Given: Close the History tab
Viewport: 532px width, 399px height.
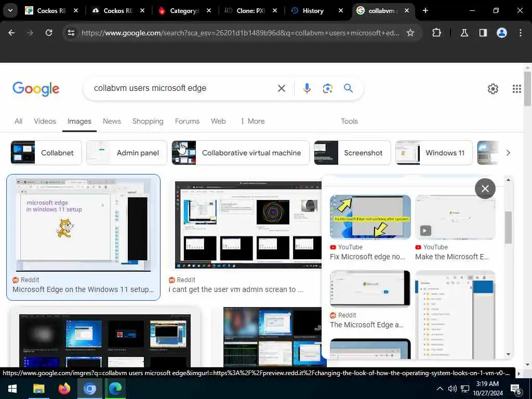Looking at the screenshot, I should (341, 10).
